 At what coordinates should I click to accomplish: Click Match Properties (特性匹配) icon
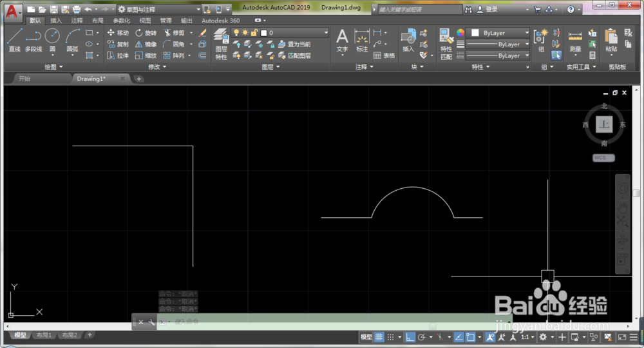tap(446, 44)
